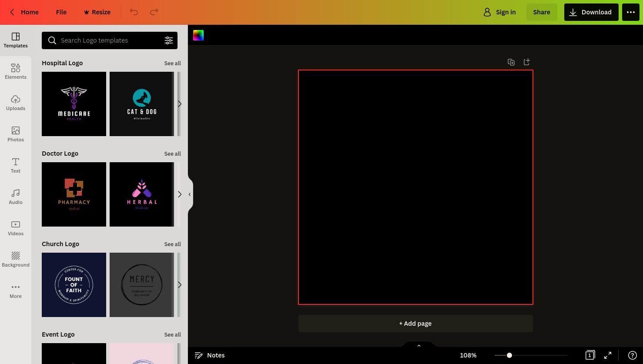Open the File menu
This screenshot has width=643, height=364.
click(x=61, y=12)
